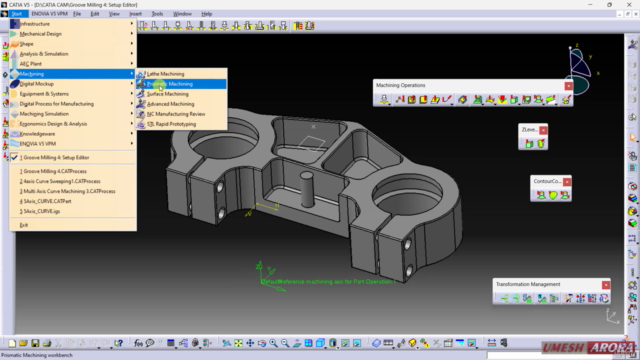Image resolution: width=640 pixels, height=360 pixels.
Task: Open the Insert menu
Action: (x=136, y=14)
